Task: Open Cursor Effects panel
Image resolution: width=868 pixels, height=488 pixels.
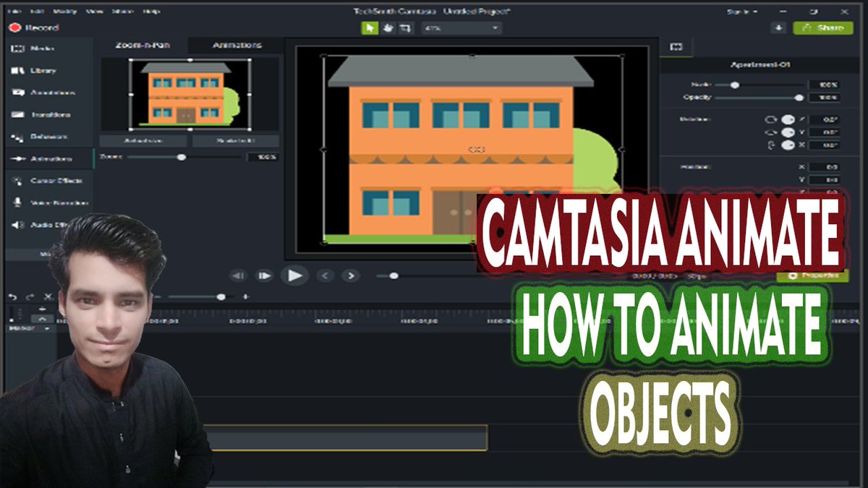Action: (x=39, y=180)
